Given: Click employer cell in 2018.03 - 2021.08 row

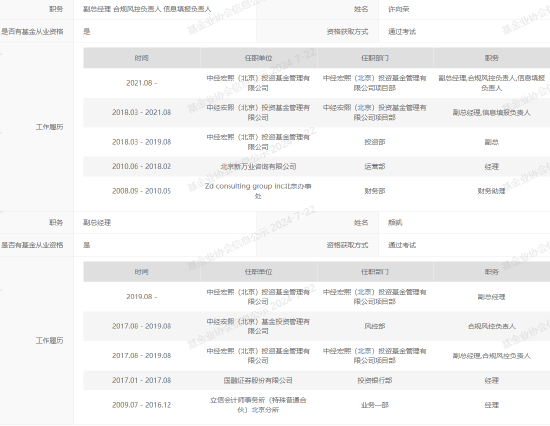Looking at the screenshot, I should coord(258,112).
